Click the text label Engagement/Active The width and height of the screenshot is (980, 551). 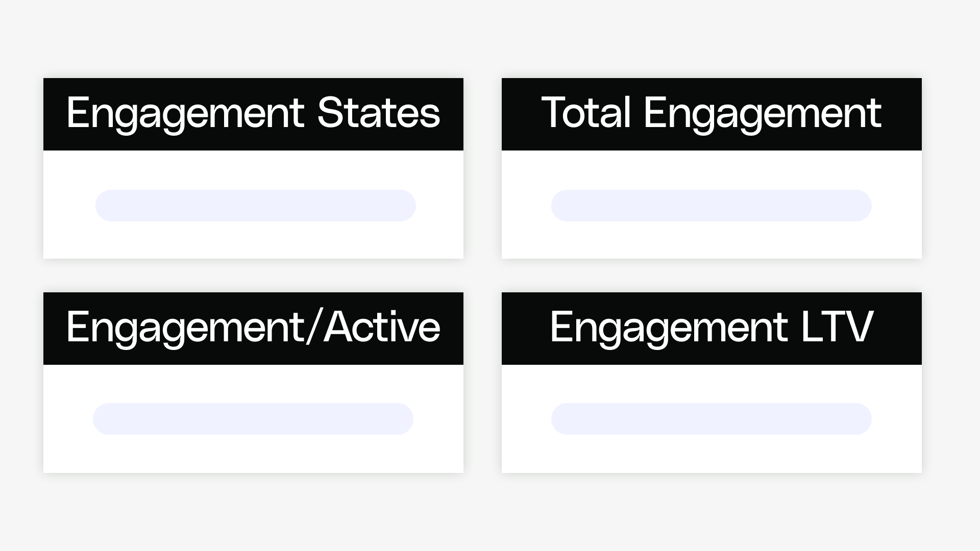pos(254,328)
